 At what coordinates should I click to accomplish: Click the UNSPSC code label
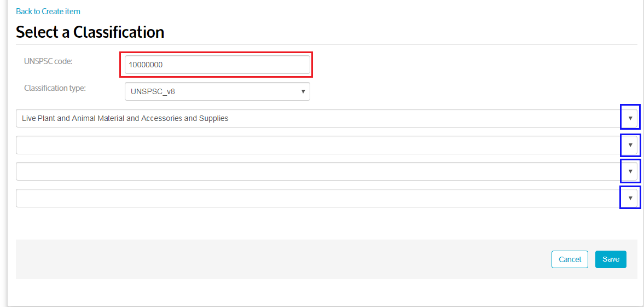tap(49, 61)
